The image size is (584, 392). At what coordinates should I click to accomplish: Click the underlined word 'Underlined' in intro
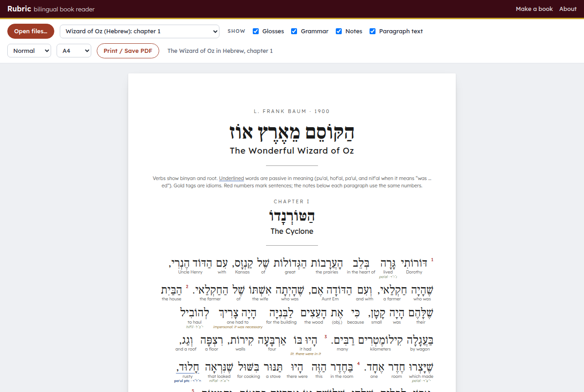(x=231, y=178)
